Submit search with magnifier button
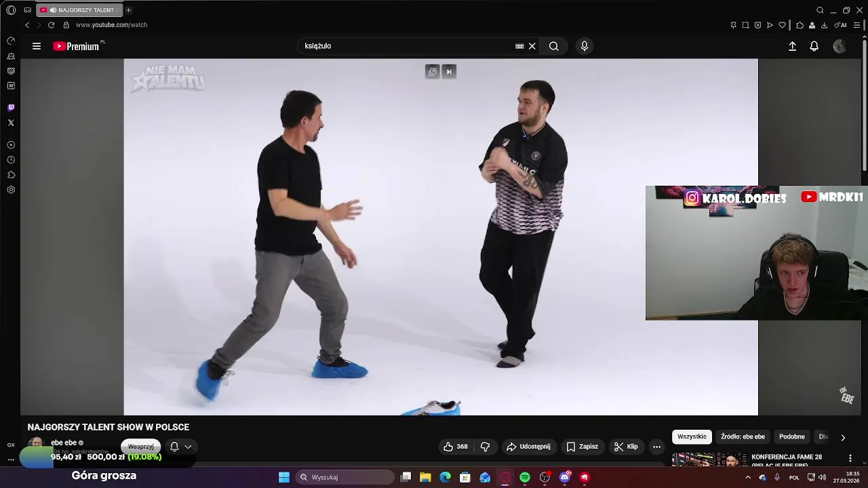Viewport: 868px width, 488px height. pyautogui.click(x=554, y=46)
